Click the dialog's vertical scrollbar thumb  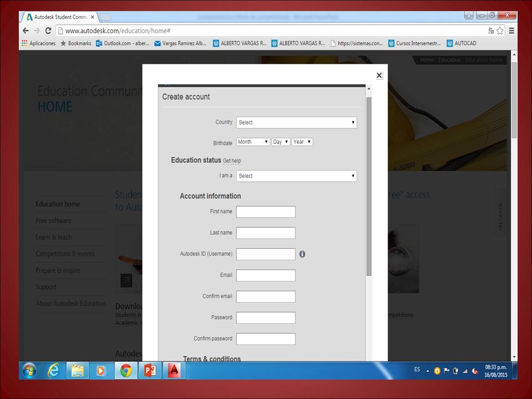[x=369, y=186]
